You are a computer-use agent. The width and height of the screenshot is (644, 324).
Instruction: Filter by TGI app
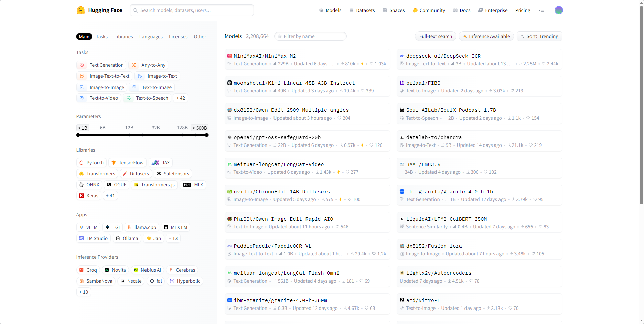[112, 227]
